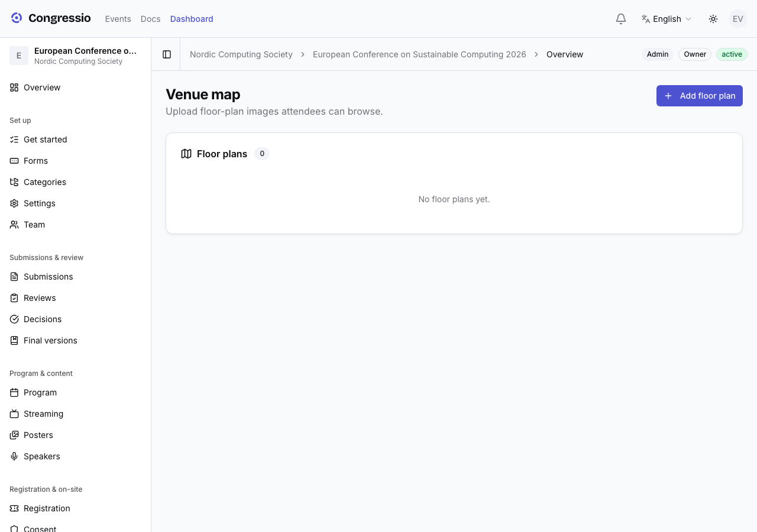Open the Docs nav item

pos(151,19)
